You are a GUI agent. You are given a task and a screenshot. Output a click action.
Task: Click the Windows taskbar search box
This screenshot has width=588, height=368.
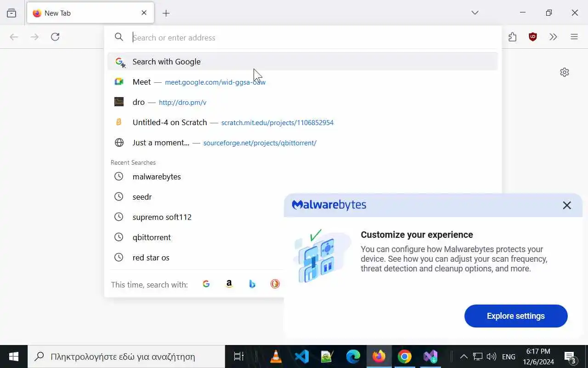126,356
